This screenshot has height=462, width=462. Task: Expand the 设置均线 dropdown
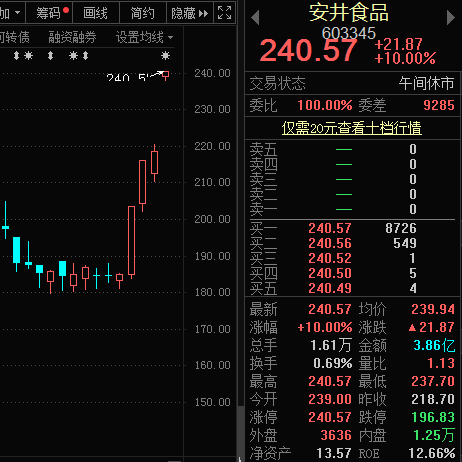[x=145, y=37]
